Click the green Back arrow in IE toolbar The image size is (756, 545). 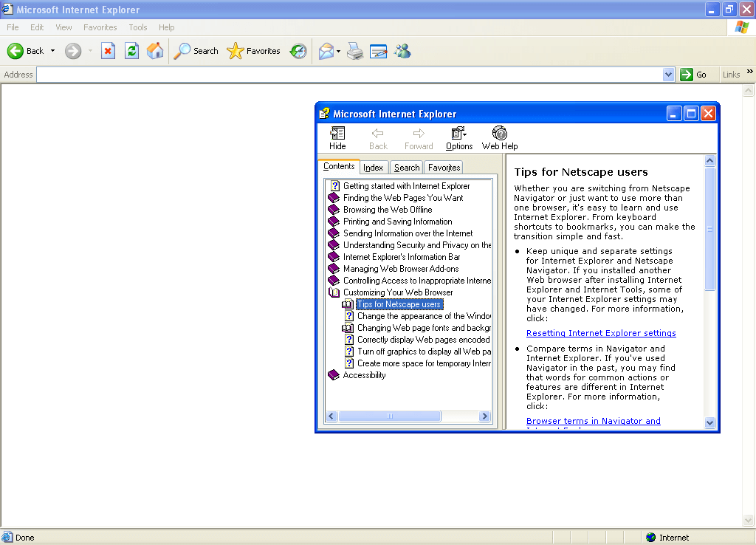(16, 51)
